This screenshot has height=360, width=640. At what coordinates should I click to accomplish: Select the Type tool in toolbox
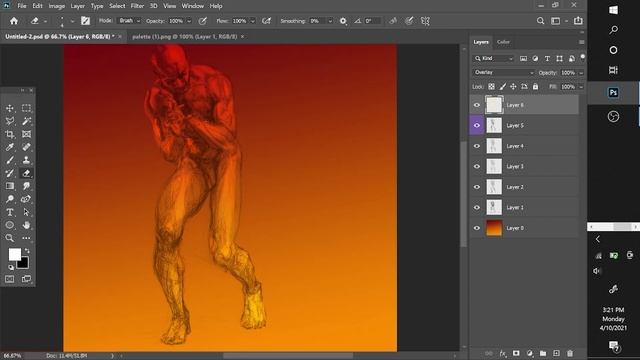pos(10,212)
